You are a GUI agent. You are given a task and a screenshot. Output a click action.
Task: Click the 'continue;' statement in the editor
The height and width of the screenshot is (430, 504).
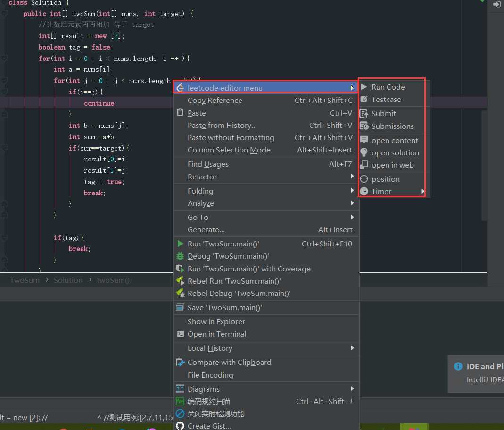(x=100, y=103)
